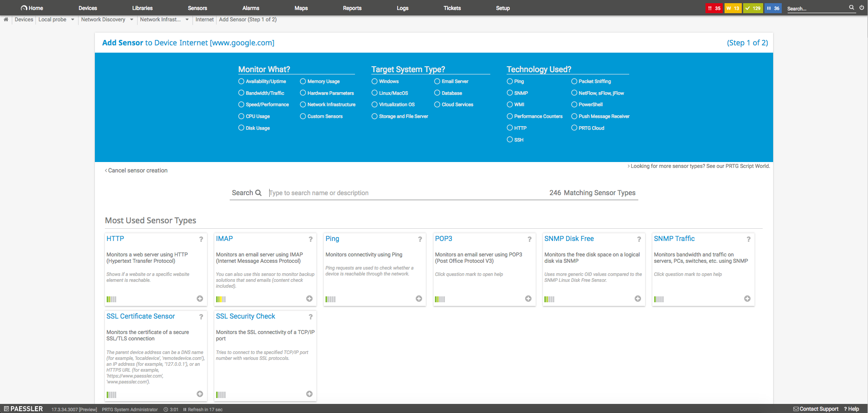This screenshot has height=413, width=868.
Task: Click the blue paused sensors badge 36
Action: point(773,8)
